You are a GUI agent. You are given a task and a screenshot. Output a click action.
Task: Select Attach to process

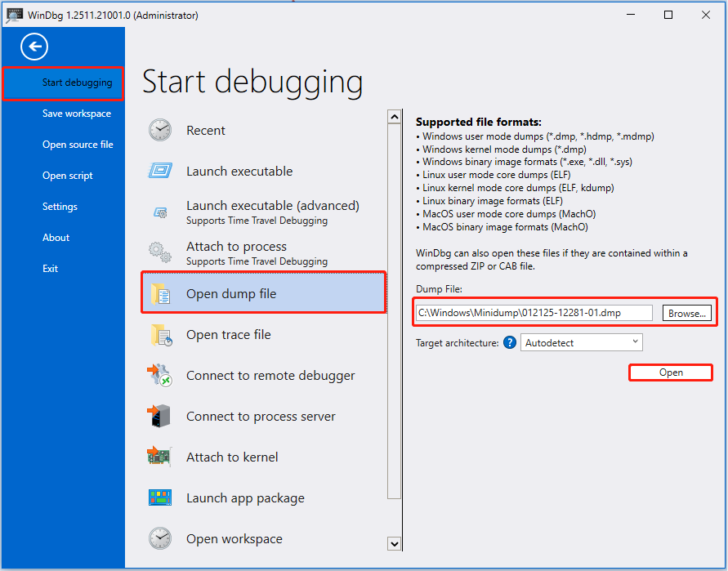pyautogui.click(x=237, y=247)
